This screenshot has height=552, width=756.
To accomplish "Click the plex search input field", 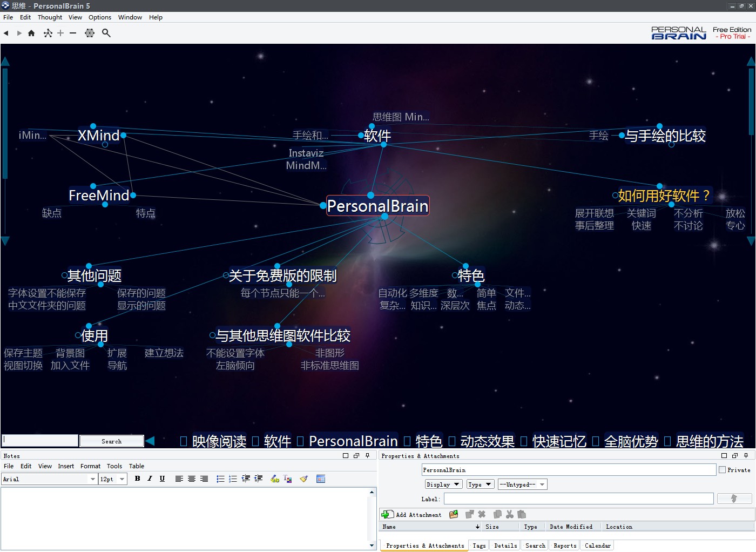I will 40,441.
